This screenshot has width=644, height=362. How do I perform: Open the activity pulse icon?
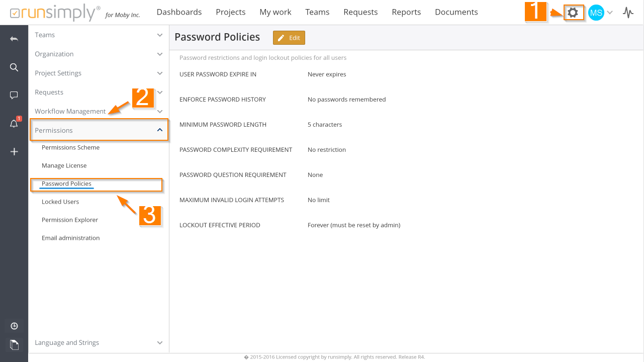(628, 13)
